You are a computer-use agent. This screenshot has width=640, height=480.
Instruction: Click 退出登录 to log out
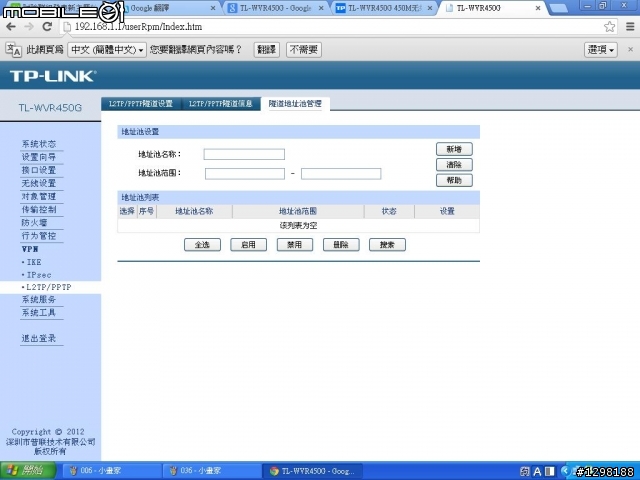point(39,338)
